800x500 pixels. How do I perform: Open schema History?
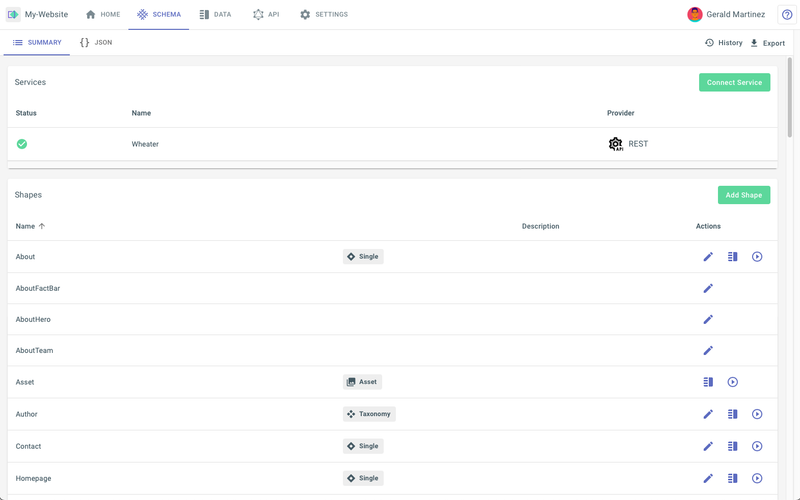(723, 43)
